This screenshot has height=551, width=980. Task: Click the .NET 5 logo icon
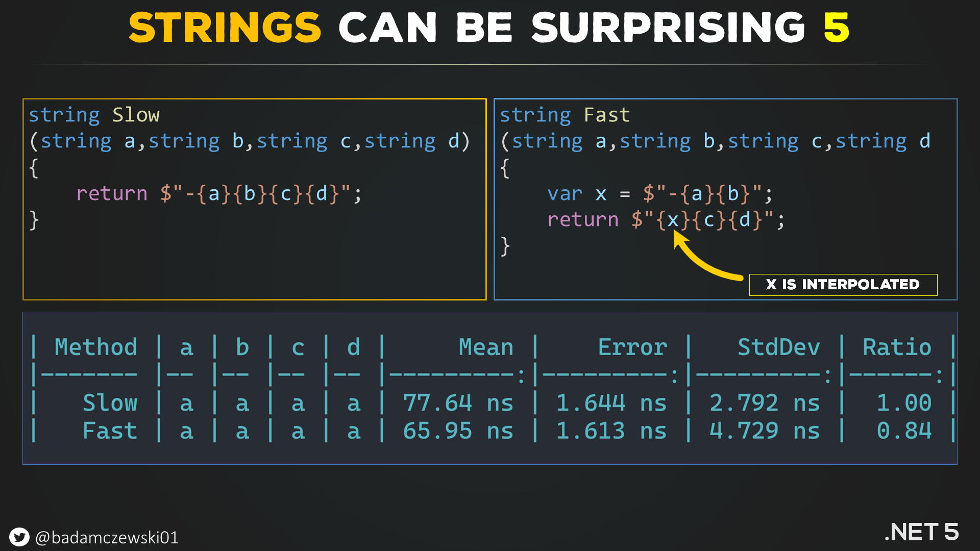pyautogui.click(x=927, y=531)
